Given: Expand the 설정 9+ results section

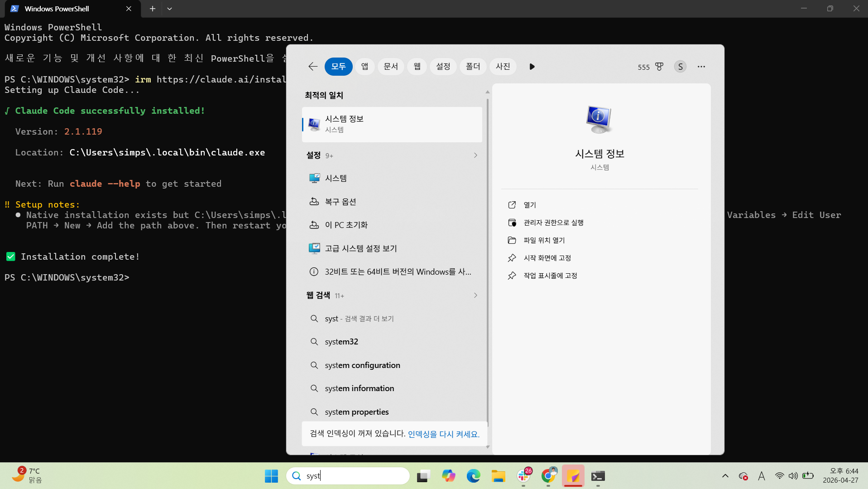Looking at the screenshot, I should (x=475, y=155).
